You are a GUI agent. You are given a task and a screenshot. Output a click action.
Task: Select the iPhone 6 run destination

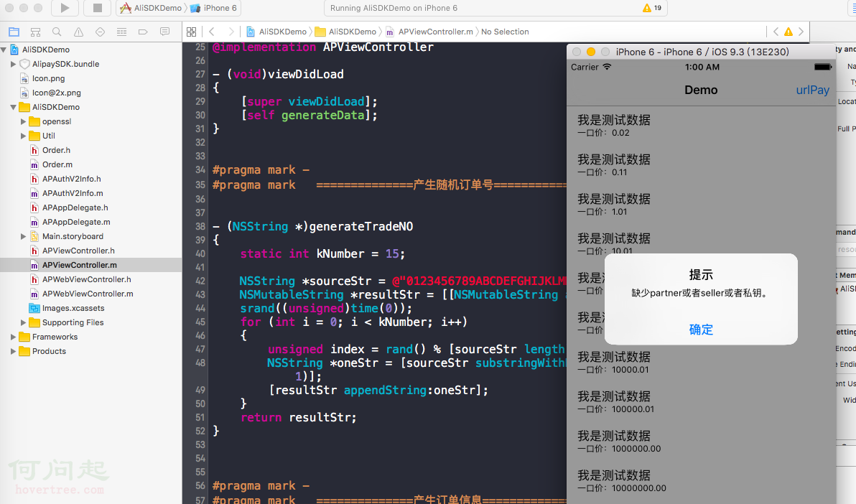[x=215, y=9]
